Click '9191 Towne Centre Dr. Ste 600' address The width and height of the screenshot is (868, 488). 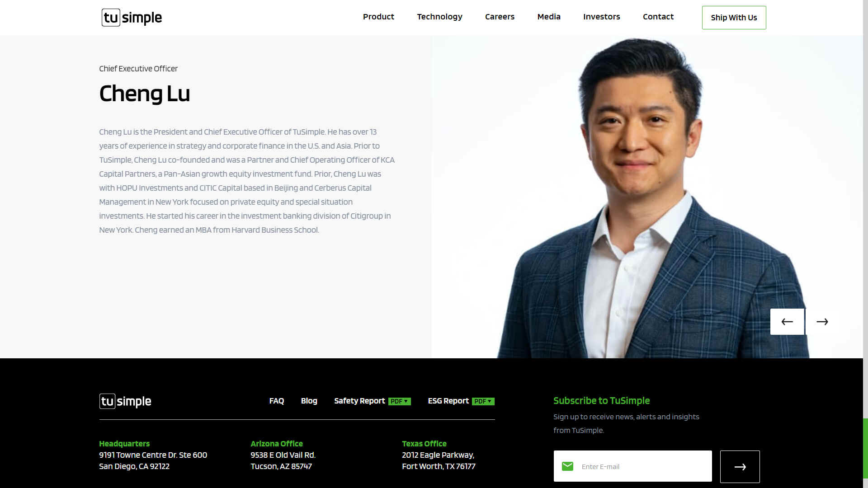coord(153,455)
